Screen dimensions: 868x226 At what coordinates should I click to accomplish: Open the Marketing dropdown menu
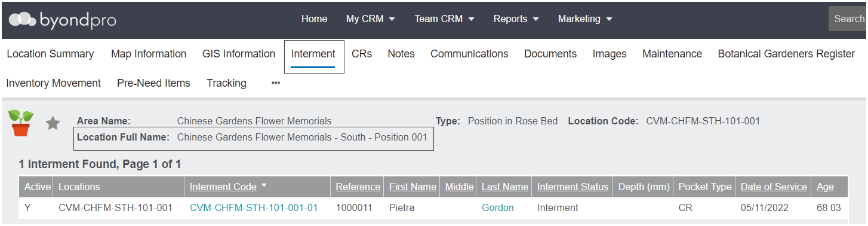[x=585, y=19]
